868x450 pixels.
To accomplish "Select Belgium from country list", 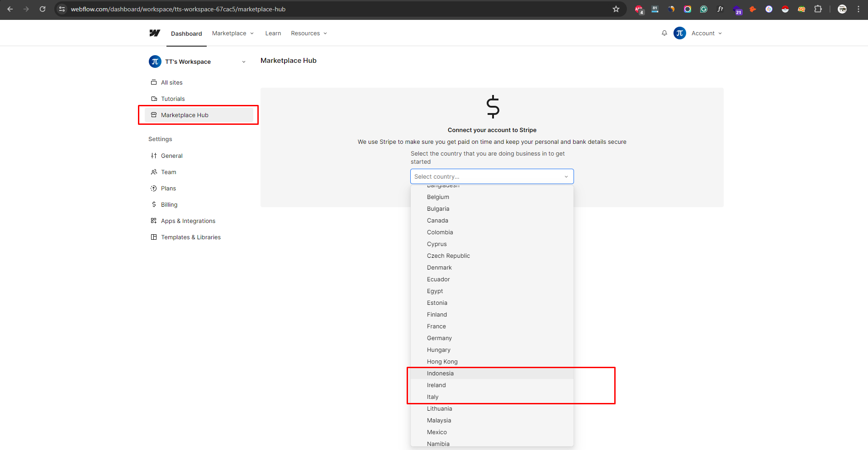I will (x=492, y=197).
